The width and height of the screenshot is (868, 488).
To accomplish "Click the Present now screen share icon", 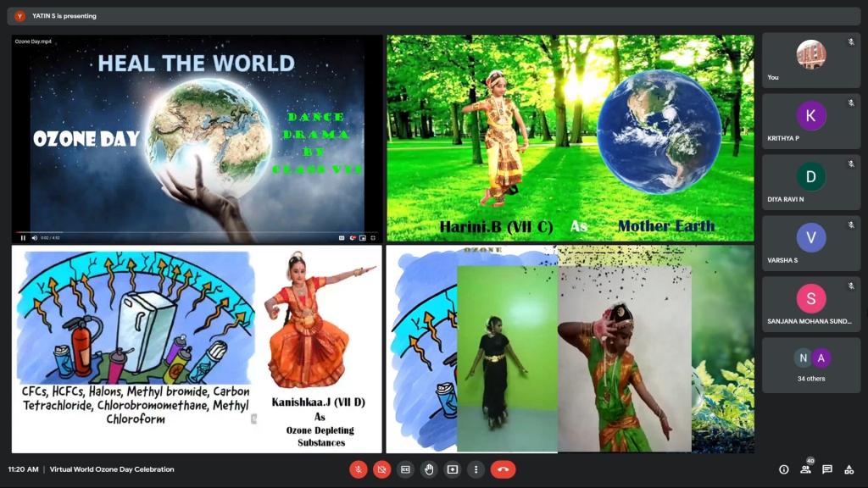I will click(x=453, y=469).
